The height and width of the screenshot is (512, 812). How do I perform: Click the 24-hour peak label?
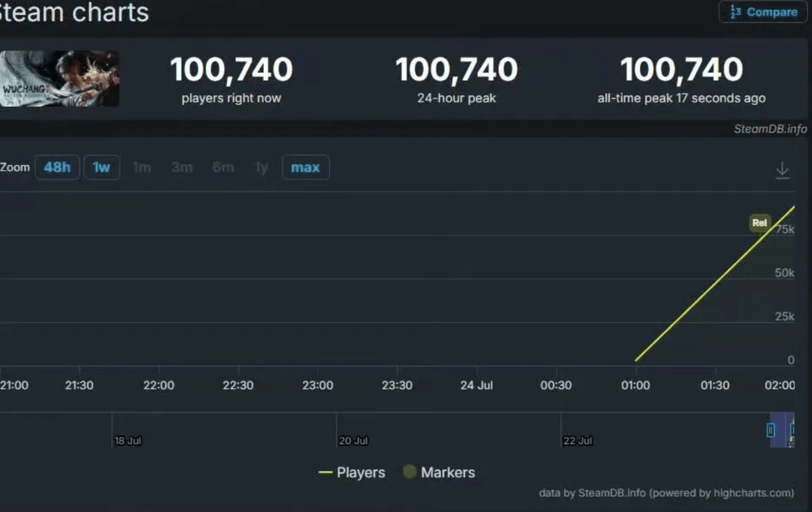point(456,98)
